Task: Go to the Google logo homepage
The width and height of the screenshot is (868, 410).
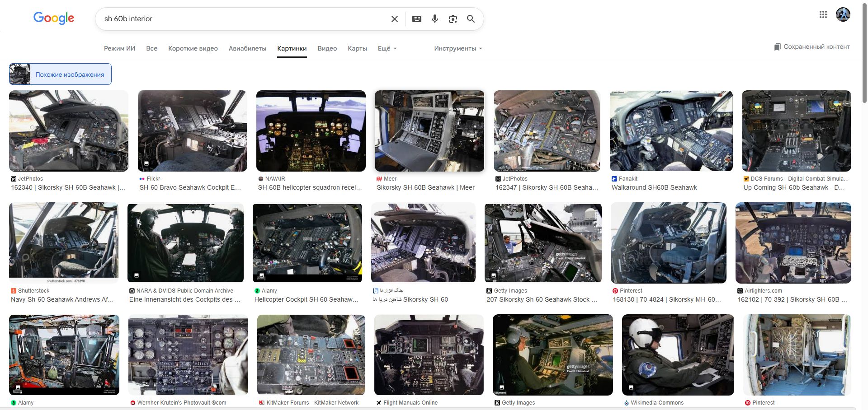Action: pyautogui.click(x=54, y=19)
